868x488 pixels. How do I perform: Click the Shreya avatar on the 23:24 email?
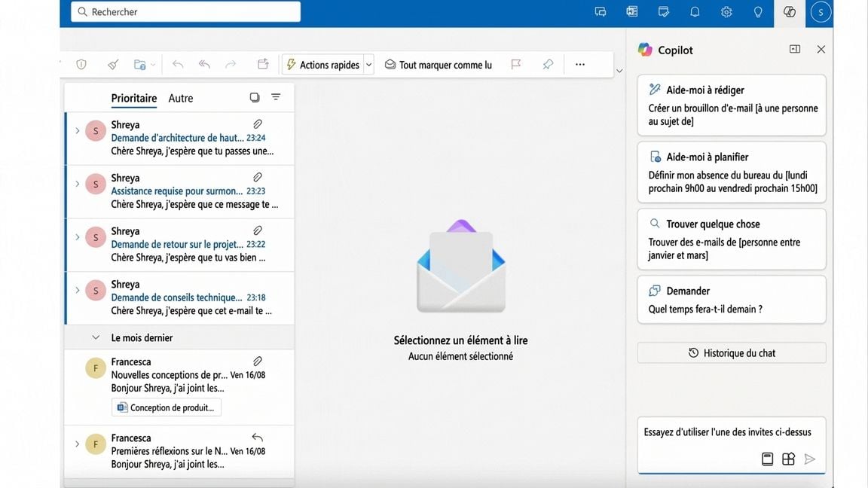[95, 130]
